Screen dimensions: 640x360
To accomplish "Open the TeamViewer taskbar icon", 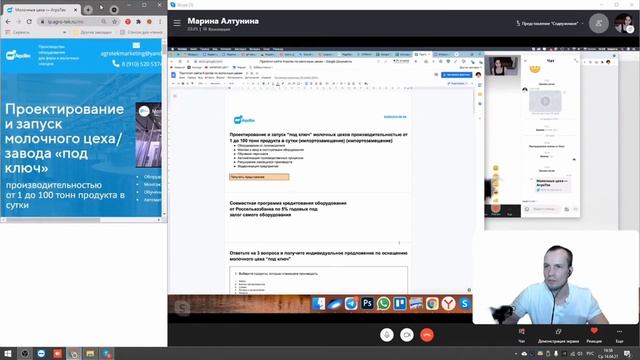I will coord(41,353).
